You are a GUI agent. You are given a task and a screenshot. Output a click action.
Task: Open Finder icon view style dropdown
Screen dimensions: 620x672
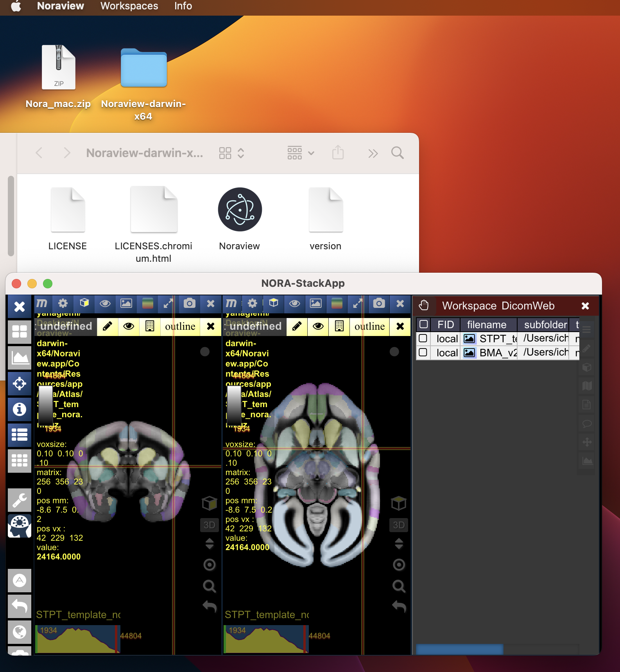click(x=232, y=153)
